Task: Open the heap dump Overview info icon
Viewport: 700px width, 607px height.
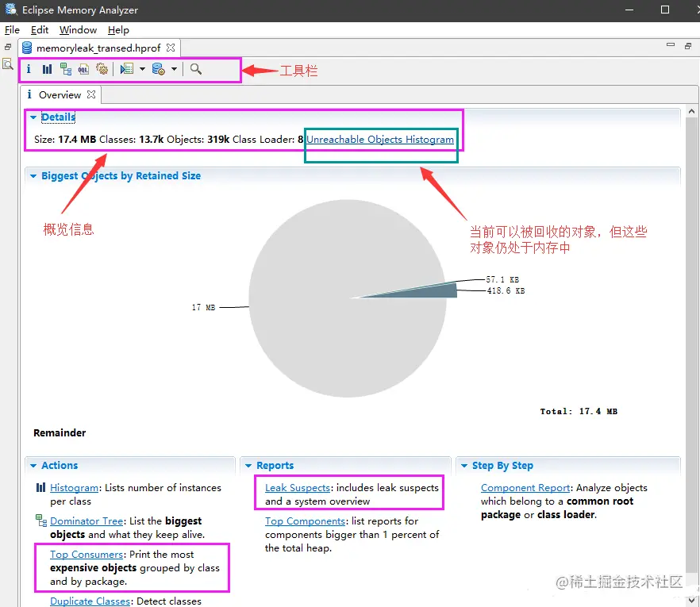Action: [x=29, y=69]
